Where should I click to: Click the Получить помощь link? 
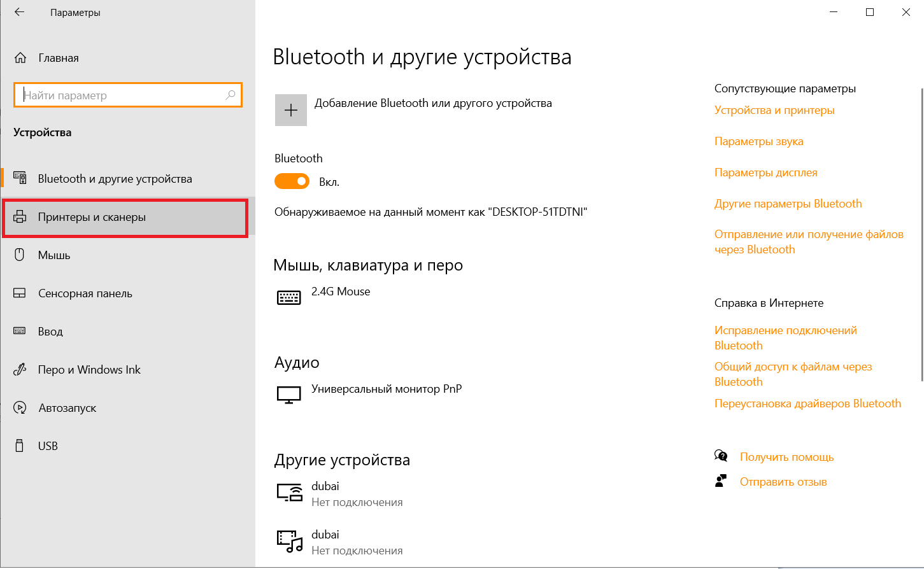pos(786,457)
